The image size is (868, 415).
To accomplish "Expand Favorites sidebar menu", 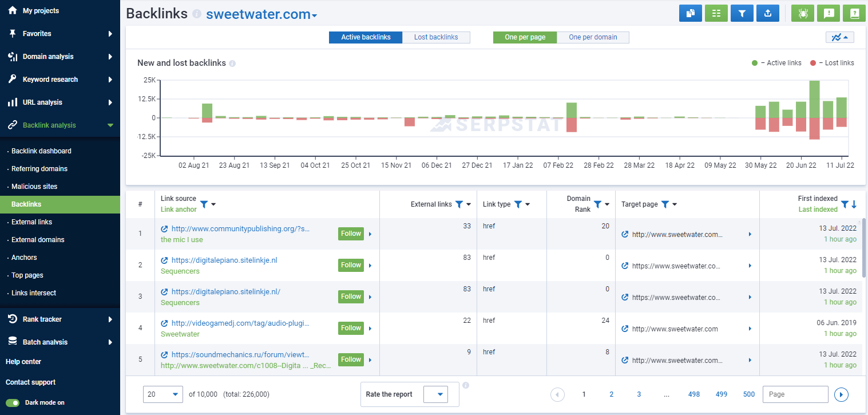I will pos(60,34).
